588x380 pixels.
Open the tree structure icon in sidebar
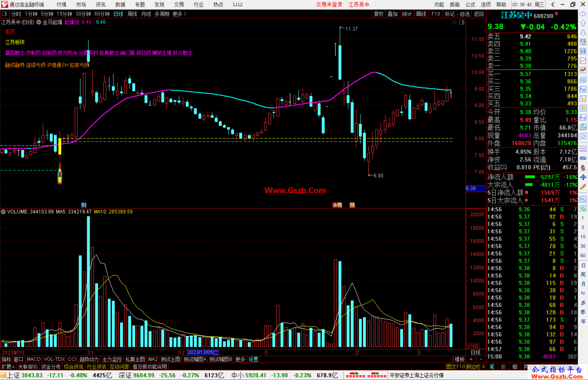[583, 99]
